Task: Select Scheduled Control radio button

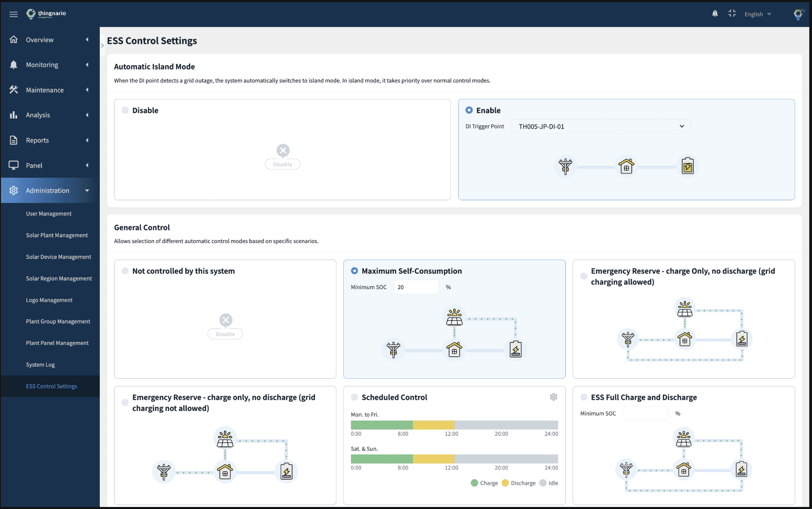Action: (354, 397)
